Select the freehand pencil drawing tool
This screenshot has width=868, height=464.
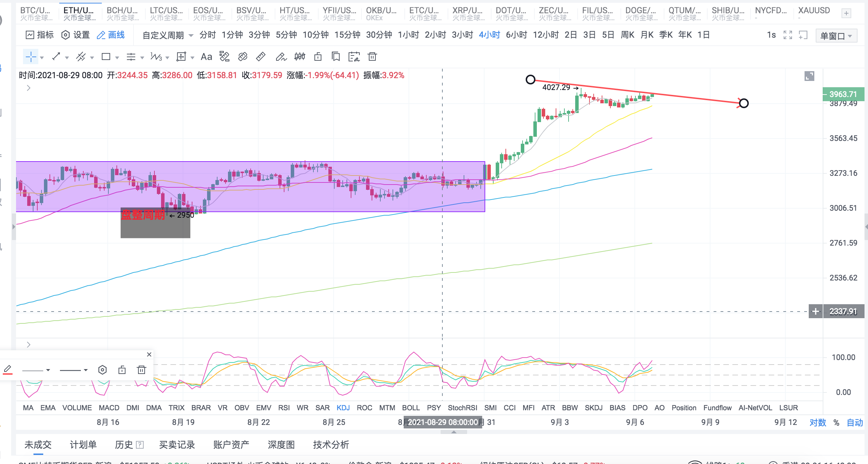tap(281, 57)
